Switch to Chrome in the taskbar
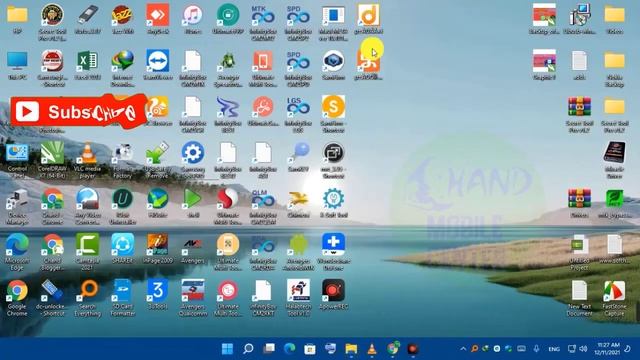640x360 pixels. tap(393, 349)
